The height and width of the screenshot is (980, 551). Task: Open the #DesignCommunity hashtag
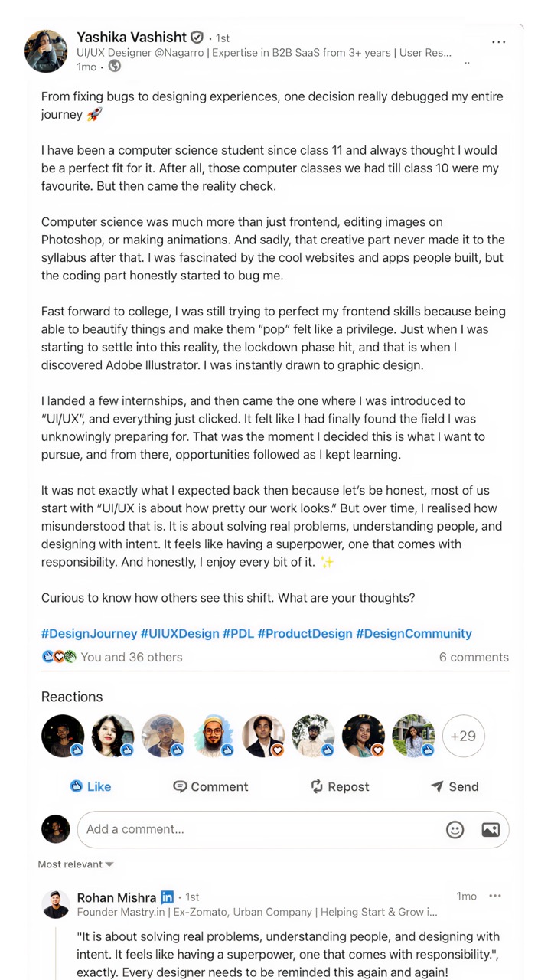tap(414, 633)
